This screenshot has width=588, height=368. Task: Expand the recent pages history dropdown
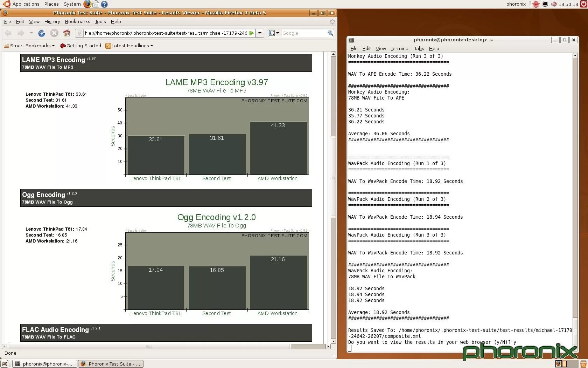point(31,33)
